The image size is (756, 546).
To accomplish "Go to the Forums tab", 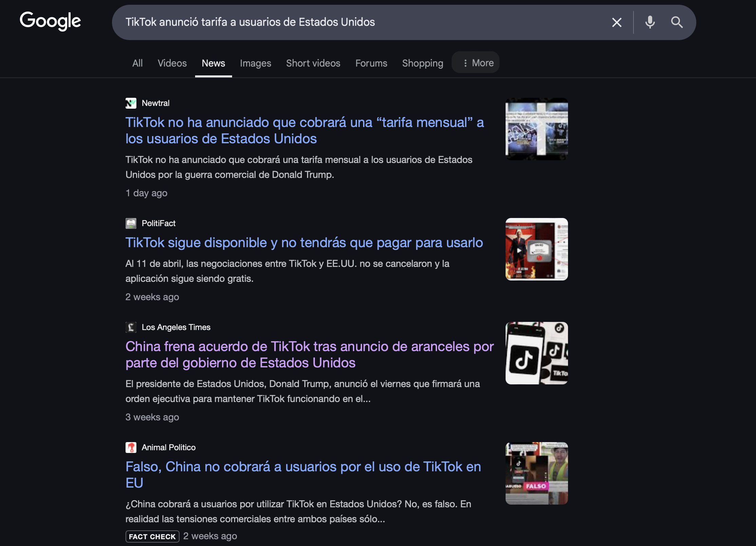I will click(x=371, y=63).
